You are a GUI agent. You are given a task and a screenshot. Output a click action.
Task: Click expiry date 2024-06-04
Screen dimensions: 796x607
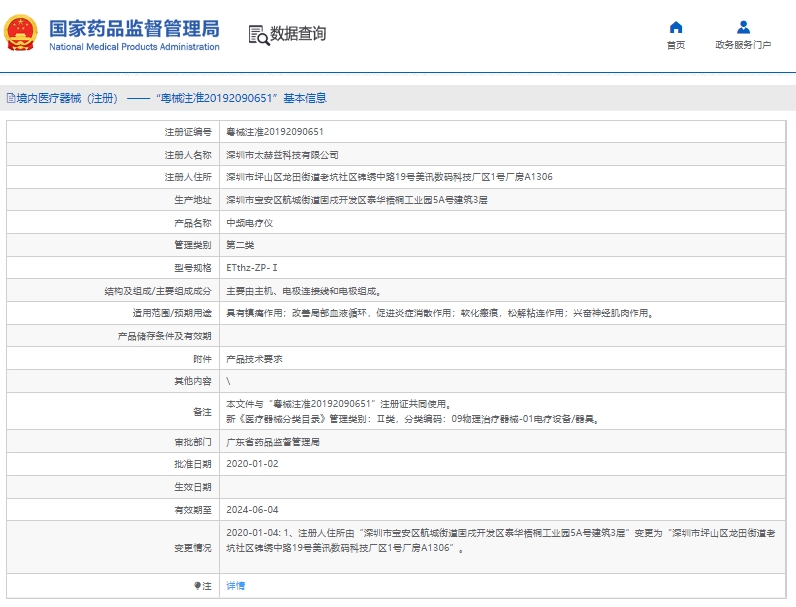(252, 510)
